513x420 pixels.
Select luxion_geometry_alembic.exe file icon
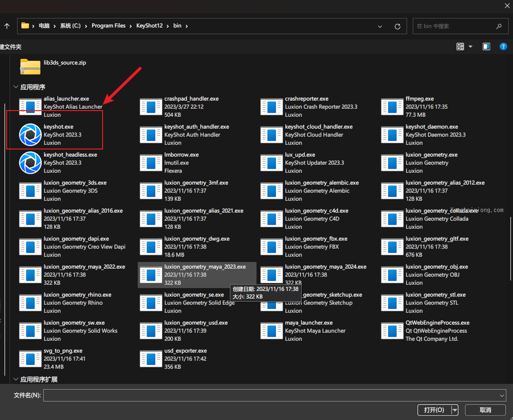coord(272,191)
